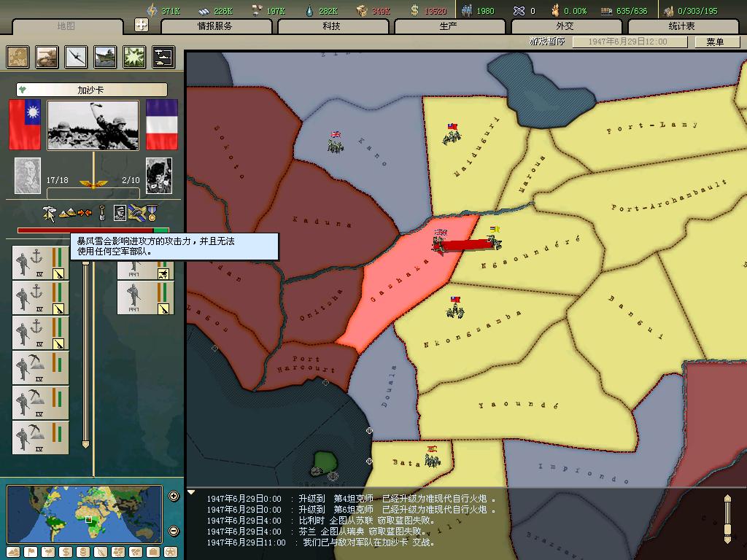
Task: Open the active battles explosion button
Action: 134,57
